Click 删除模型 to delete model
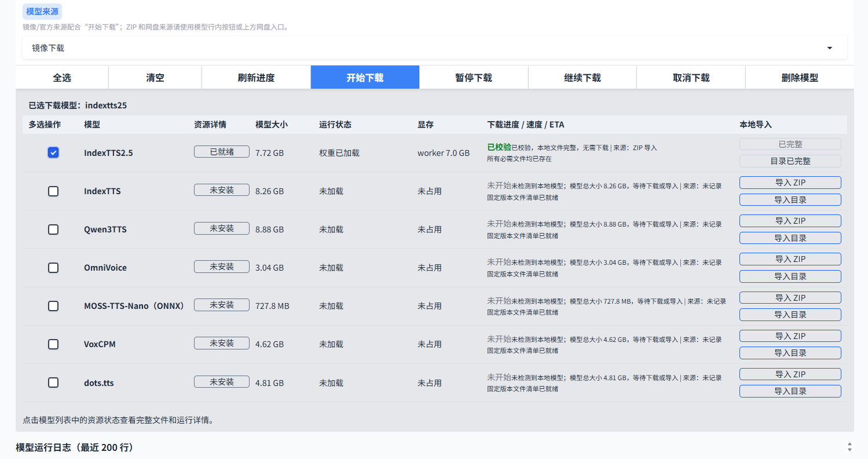This screenshot has width=868, height=459. click(800, 77)
